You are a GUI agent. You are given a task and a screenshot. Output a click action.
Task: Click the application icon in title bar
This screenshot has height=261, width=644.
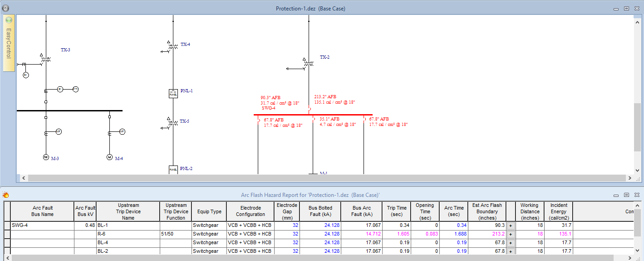[x=5, y=8]
